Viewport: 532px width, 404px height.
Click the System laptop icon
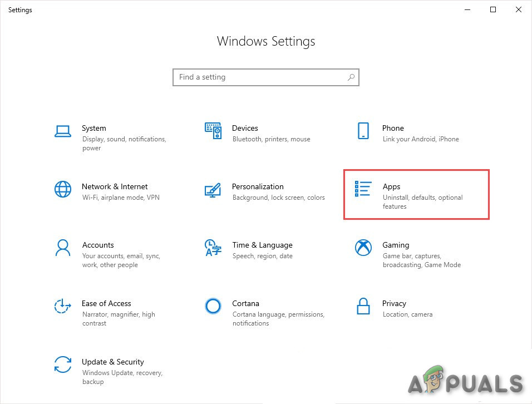point(63,131)
